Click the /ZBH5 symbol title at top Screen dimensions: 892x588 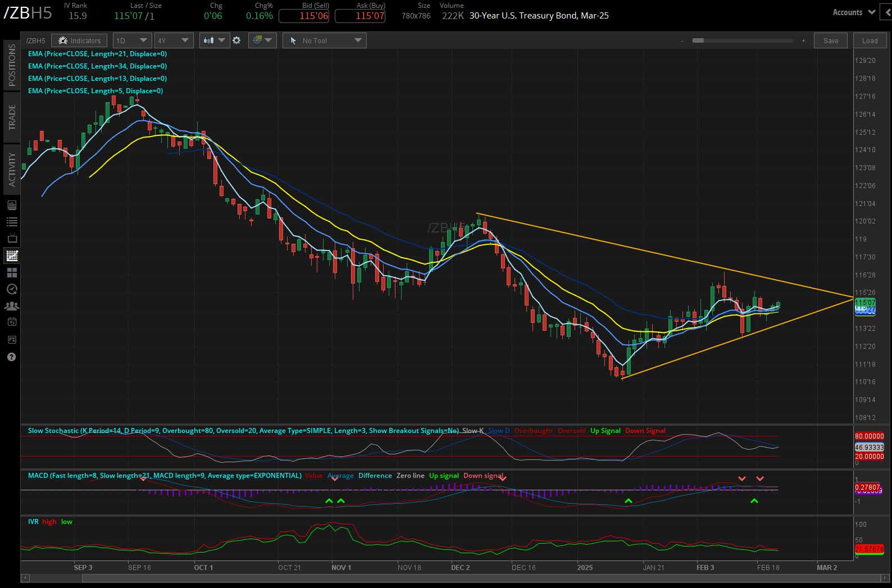click(x=28, y=13)
